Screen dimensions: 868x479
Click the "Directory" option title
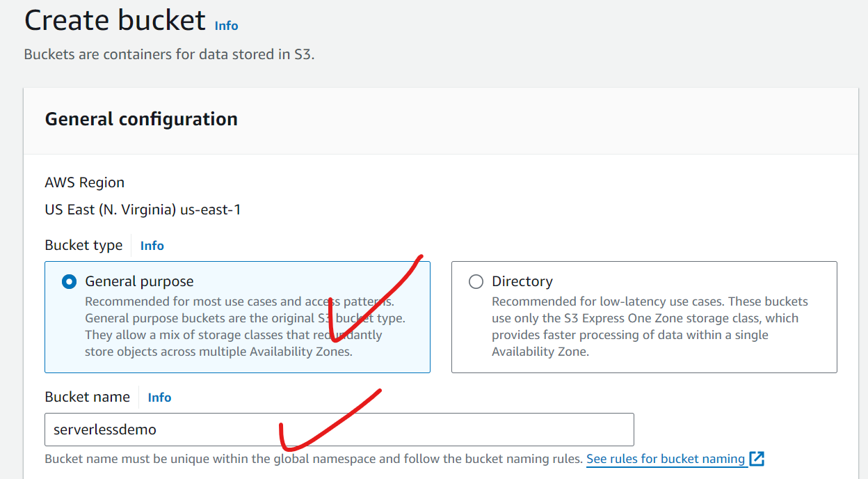coord(522,281)
